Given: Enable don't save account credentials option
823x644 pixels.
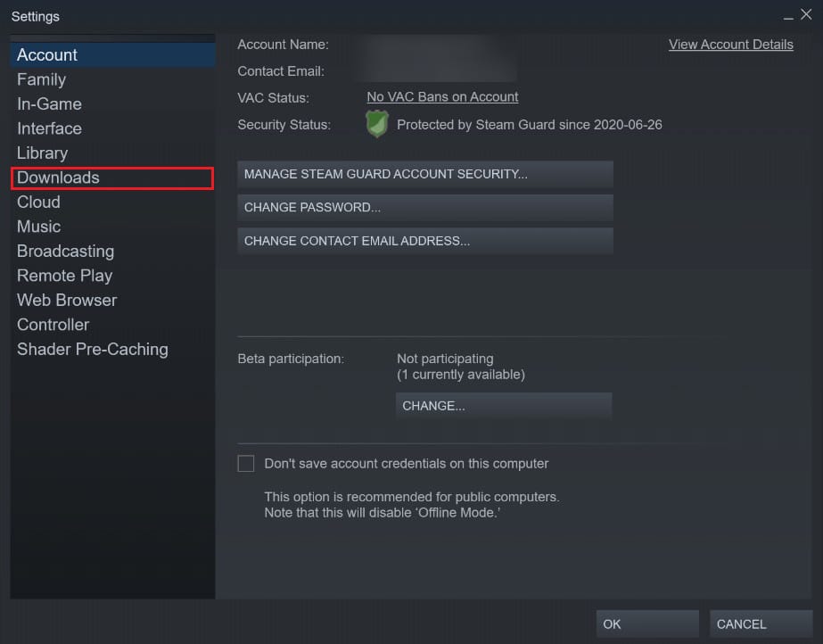Looking at the screenshot, I should pos(246,463).
